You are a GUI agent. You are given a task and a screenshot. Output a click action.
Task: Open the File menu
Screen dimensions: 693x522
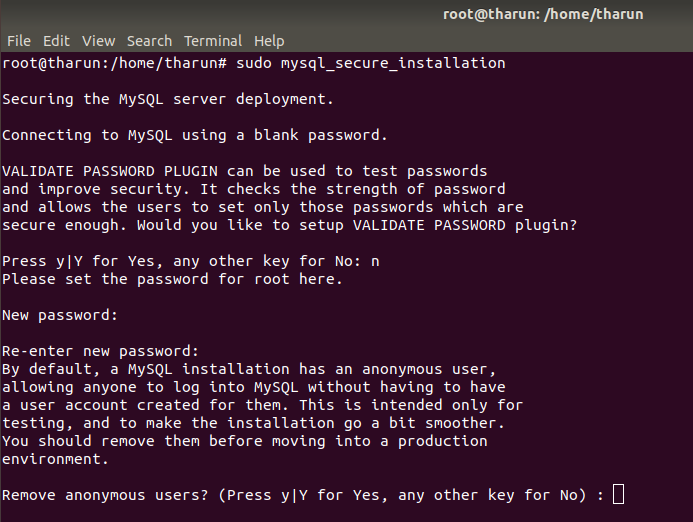(19, 41)
